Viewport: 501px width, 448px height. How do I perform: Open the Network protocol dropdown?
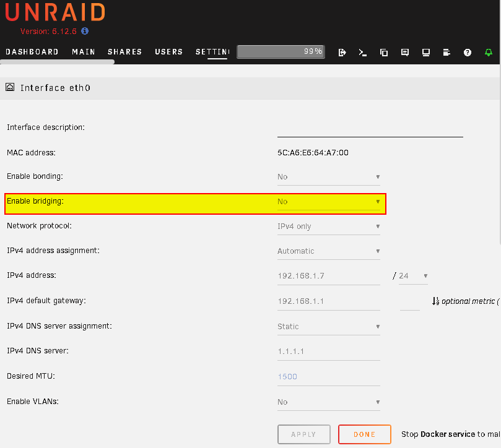pos(328,226)
